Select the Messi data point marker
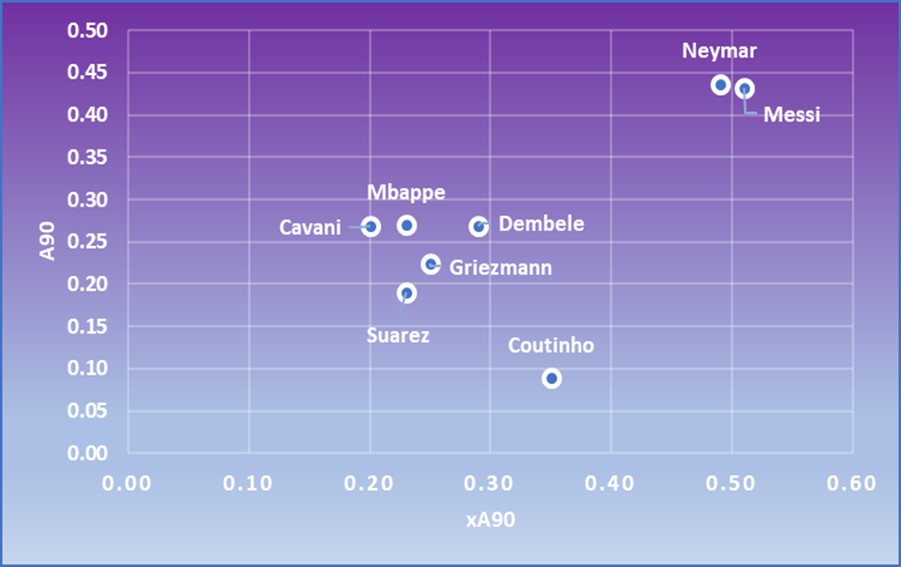Screen dimensions: 901x567 point(745,88)
